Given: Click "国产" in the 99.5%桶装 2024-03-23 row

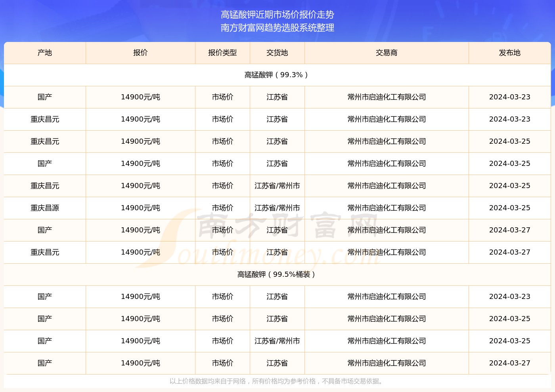Looking at the screenshot, I should [x=45, y=297].
